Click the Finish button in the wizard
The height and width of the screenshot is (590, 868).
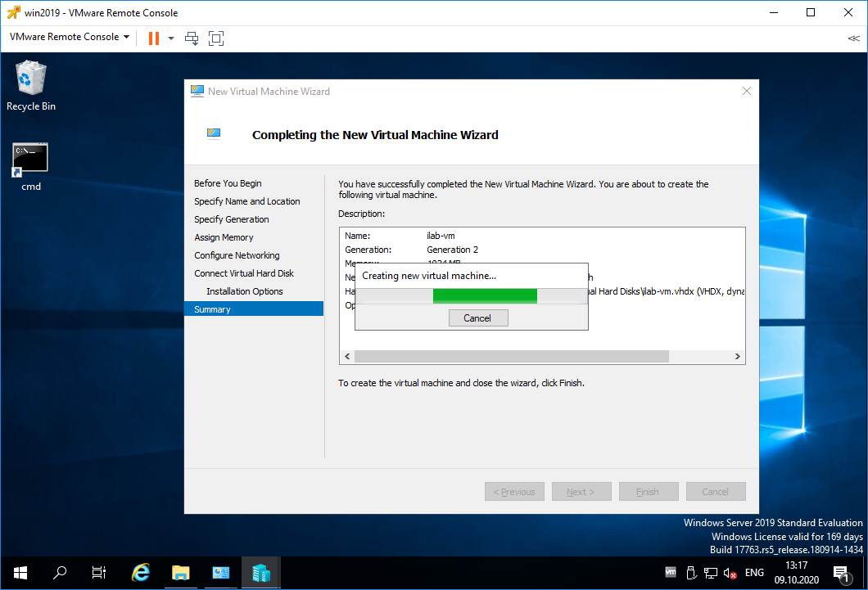tap(649, 492)
